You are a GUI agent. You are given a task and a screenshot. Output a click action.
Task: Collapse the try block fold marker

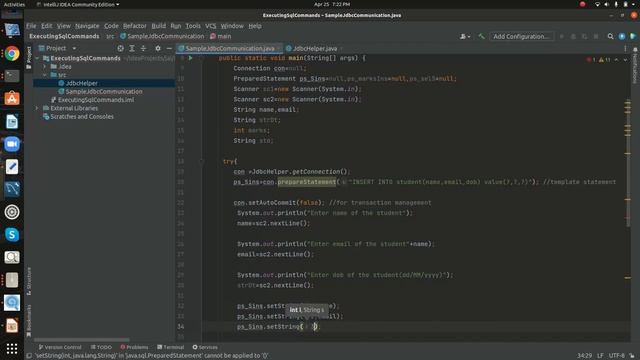tap(201, 161)
